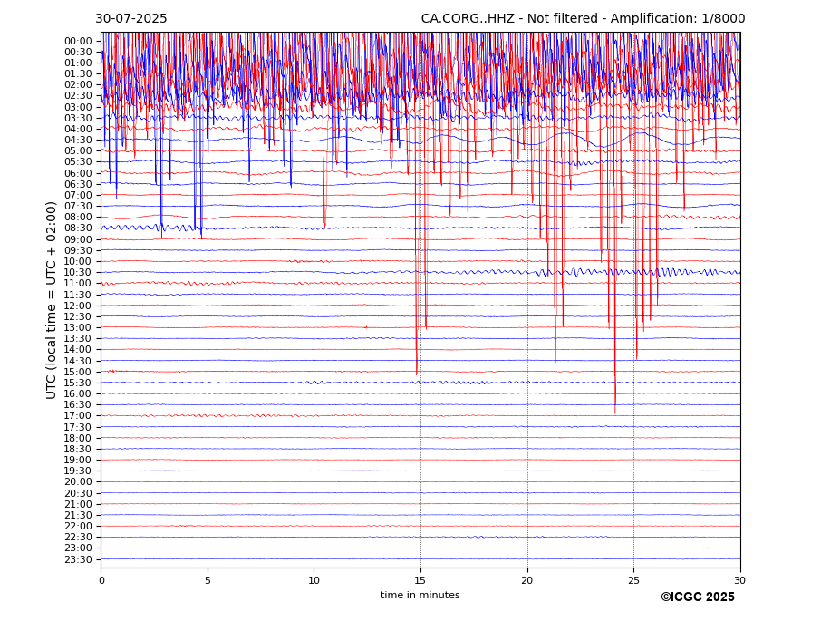Select the 04:30 time row label

point(78,141)
